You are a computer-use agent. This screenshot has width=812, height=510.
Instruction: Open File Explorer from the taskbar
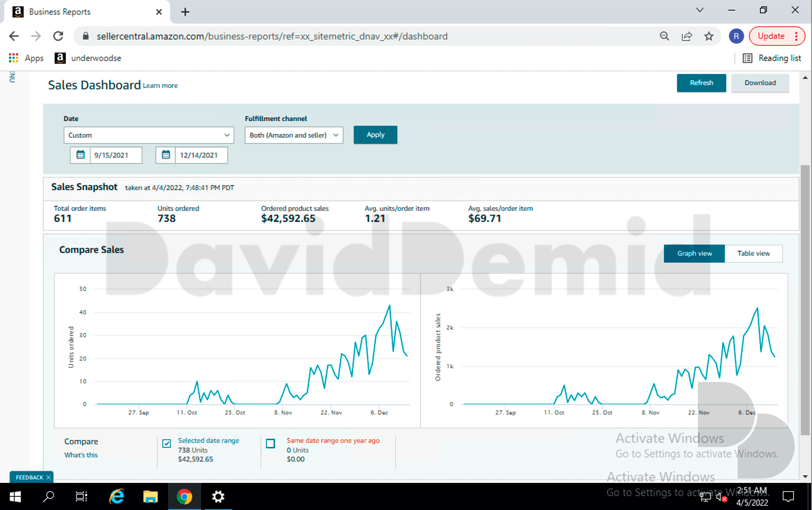[x=150, y=497]
